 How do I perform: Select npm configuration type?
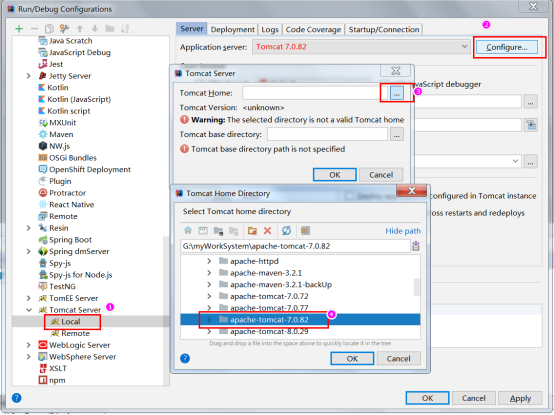pos(52,380)
